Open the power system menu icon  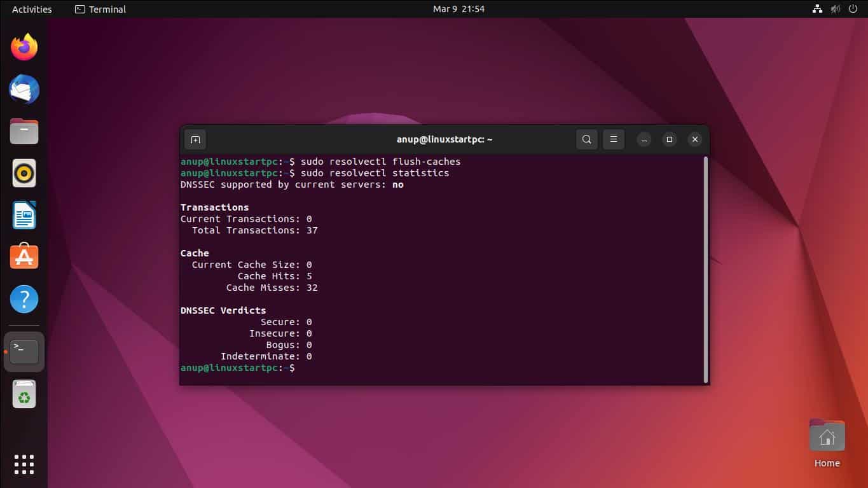(854, 9)
